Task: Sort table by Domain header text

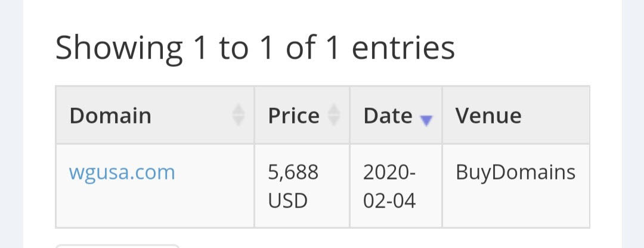Action: click(110, 116)
